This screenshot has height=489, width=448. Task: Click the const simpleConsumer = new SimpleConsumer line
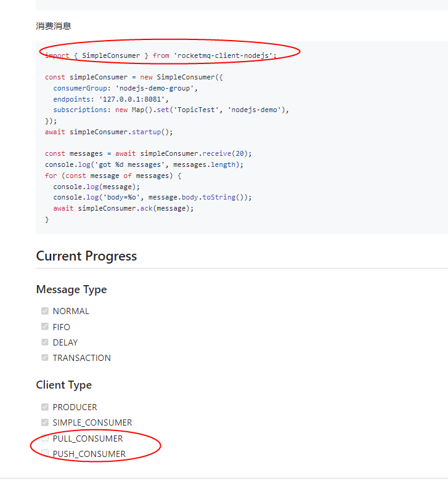[x=134, y=77]
